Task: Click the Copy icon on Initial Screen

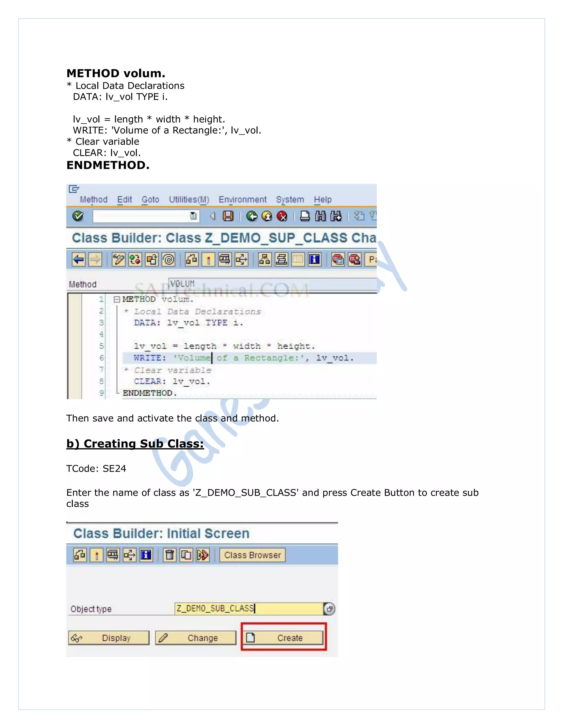Action: point(186,555)
